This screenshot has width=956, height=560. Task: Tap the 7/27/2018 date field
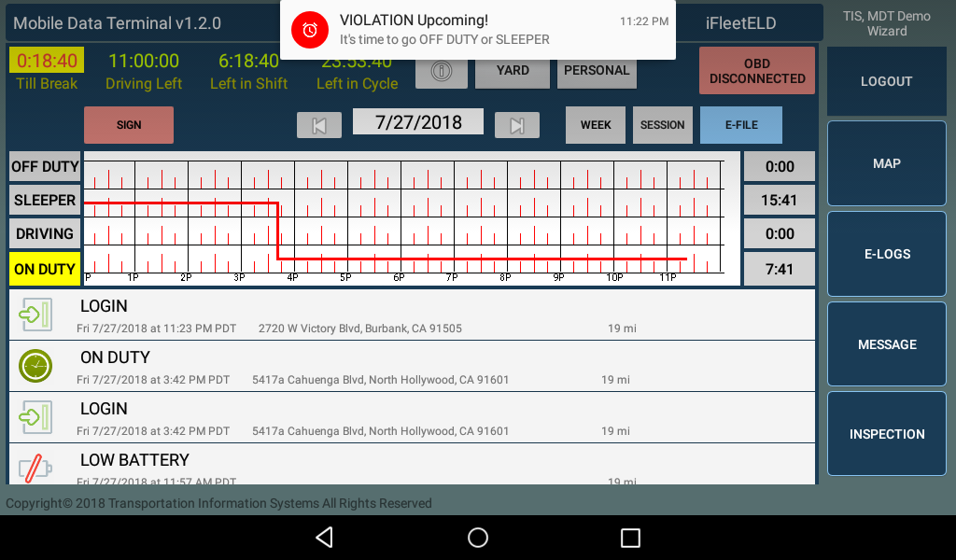click(x=418, y=122)
